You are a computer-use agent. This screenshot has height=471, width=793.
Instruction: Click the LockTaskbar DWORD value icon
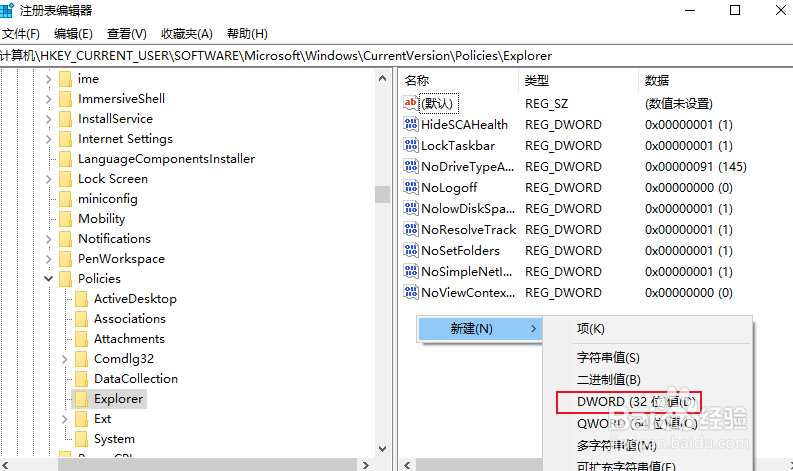click(411, 145)
